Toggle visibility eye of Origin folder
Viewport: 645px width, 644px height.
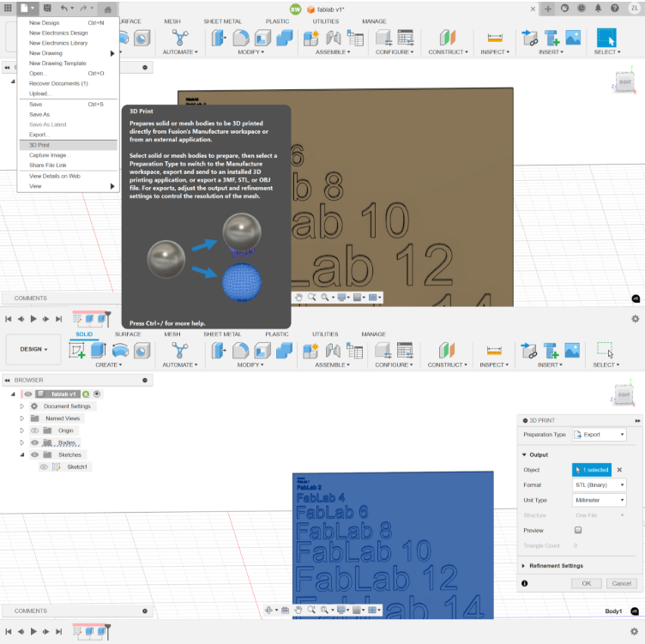point(34,430)
